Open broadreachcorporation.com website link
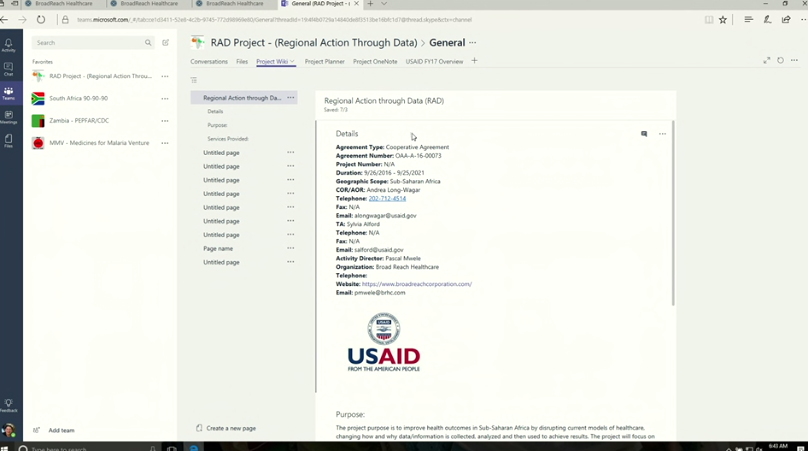This screenshot has height=451, width=808. (x=416, y=284)
